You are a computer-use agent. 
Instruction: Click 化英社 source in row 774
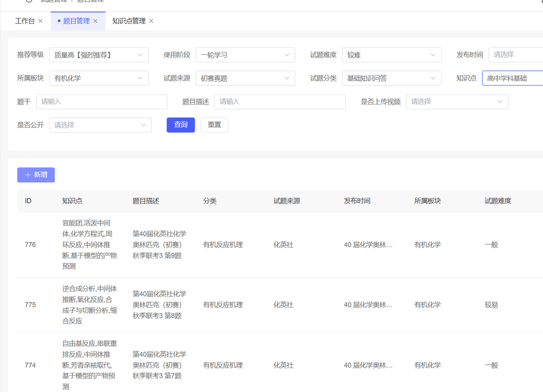(x=283, y=365)
